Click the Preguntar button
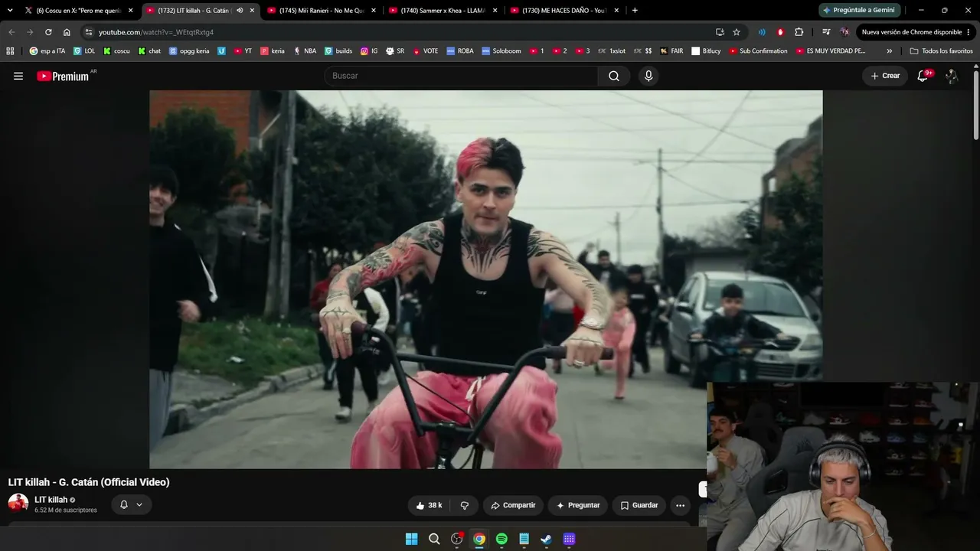Screen dimensions: 980x551 click(578, 505)
